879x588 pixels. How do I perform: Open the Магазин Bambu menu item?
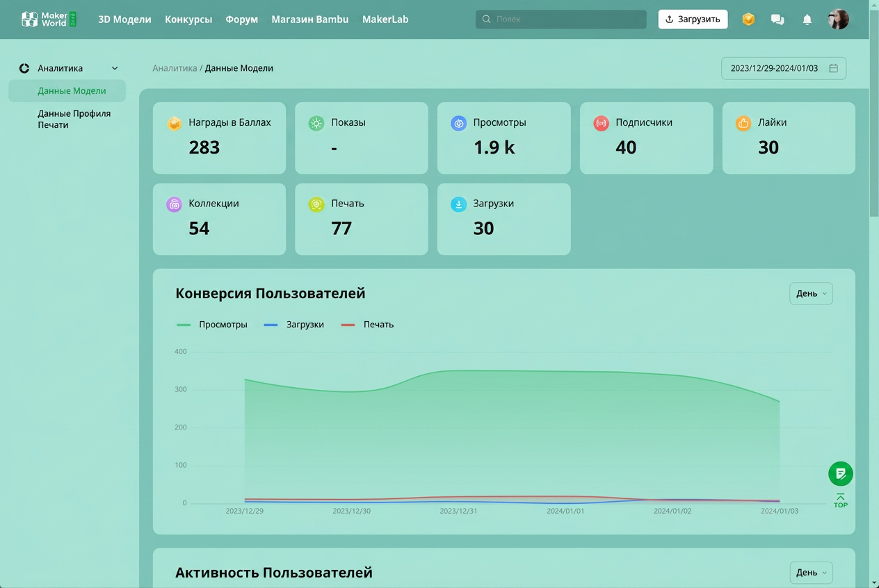point(310,19)
